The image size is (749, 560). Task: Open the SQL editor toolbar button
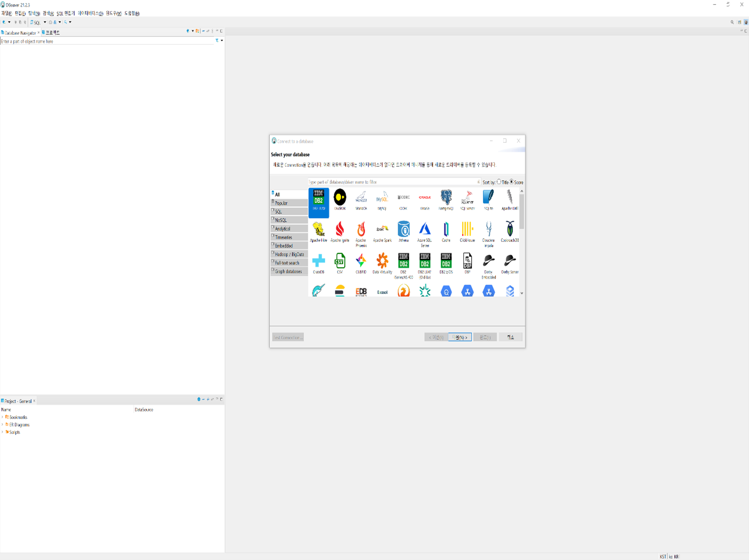point(36,22)
